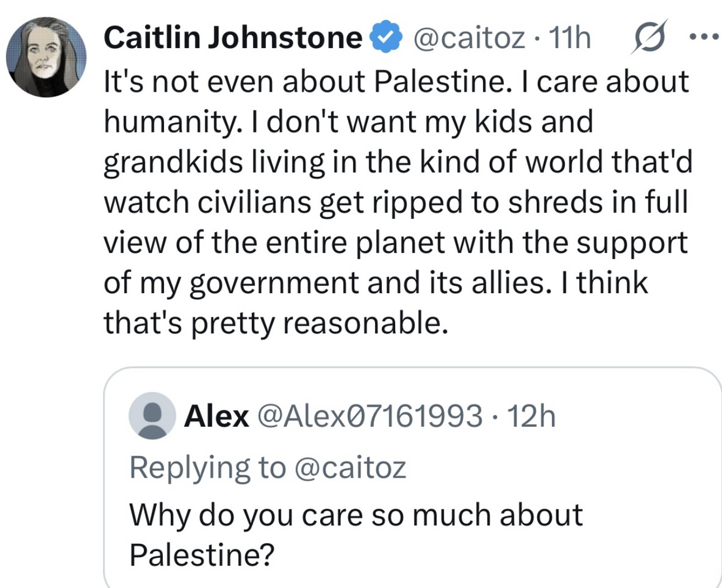The image size is (722, 588).
Task: Click the "Replying to" label text
Action: pos(207,467)
